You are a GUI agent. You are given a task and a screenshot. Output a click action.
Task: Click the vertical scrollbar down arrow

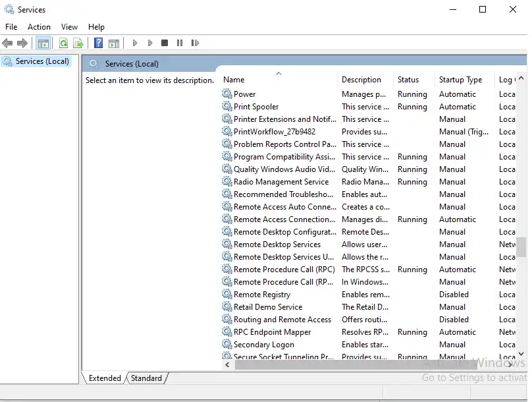coord(521,353)
